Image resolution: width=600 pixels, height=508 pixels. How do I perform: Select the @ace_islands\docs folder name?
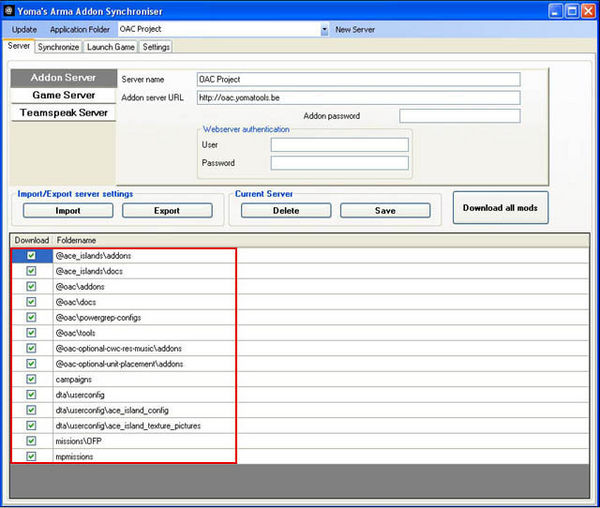pyautogui.click(x=89, y=271)
